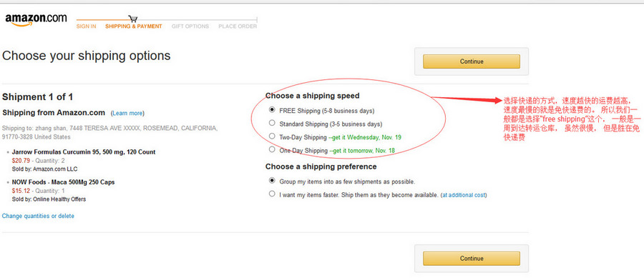Click the Amazon.com logo

[x=36, y=20]
